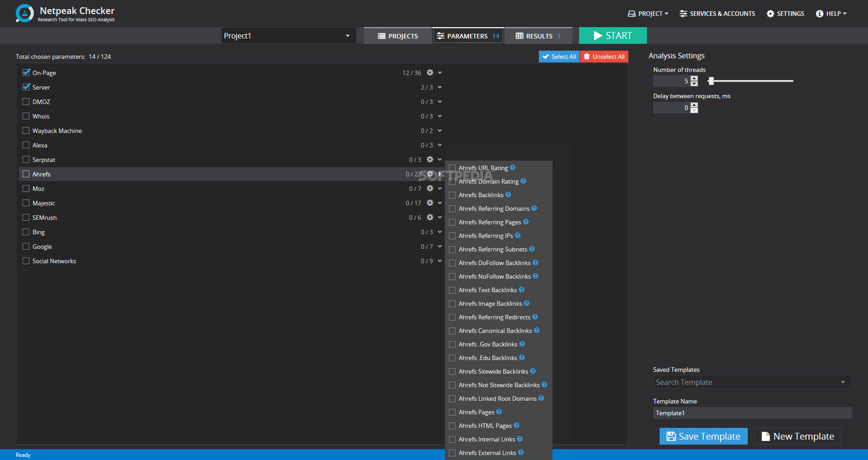Screen dimensions: 868x460
Task: Click help icon beside Ahrefs Referring Subnets
Action: tap(532, 249)
